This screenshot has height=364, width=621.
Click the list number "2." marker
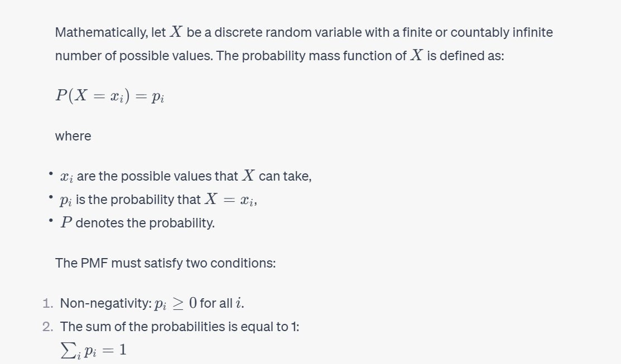pos(49,327)
